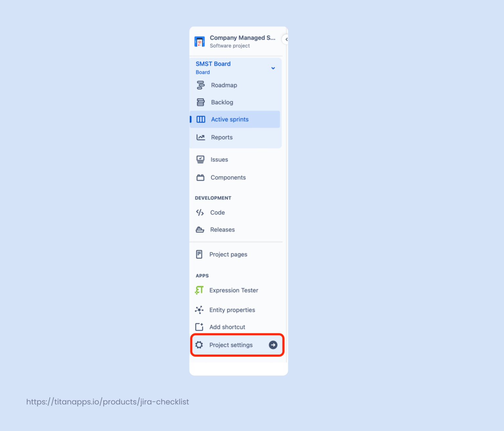Open Code via the code brackets icon

pyautogui.click(x=200, y=212)
